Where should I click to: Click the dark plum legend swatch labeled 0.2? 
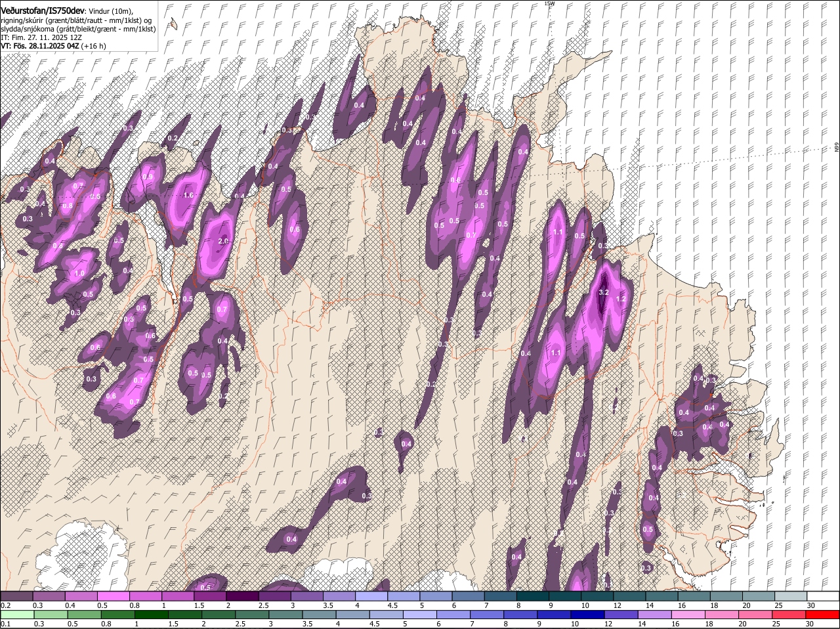pyautogui.click(x=16, y=596)
